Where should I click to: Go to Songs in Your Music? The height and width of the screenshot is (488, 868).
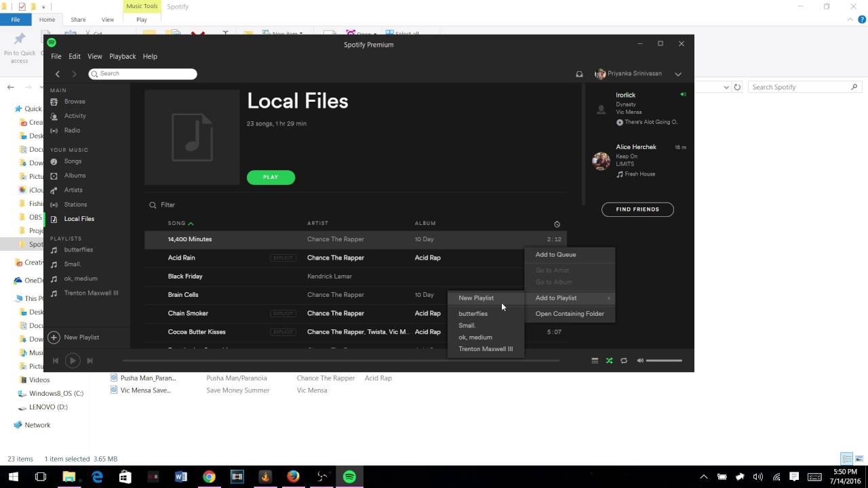(73, 161)
